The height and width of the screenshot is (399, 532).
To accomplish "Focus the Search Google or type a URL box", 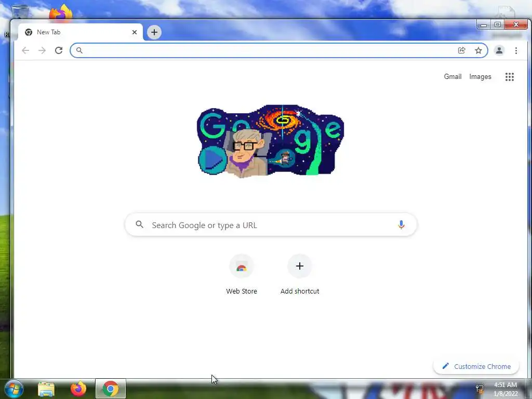I will pyautogui.click(x=271, y=224).
